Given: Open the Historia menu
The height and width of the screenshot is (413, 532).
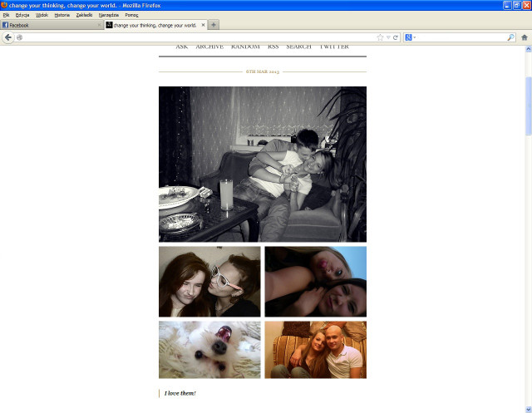Looking at the screenshot, I should pyautogui.click(x=62, y=15).
